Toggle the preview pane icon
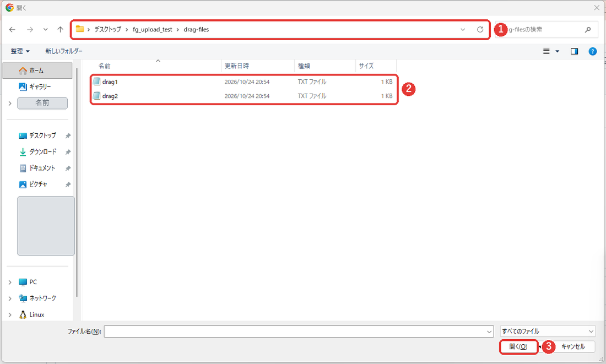Screen dimensions: 606x364 pyautogui.click(x=574, y=51)
